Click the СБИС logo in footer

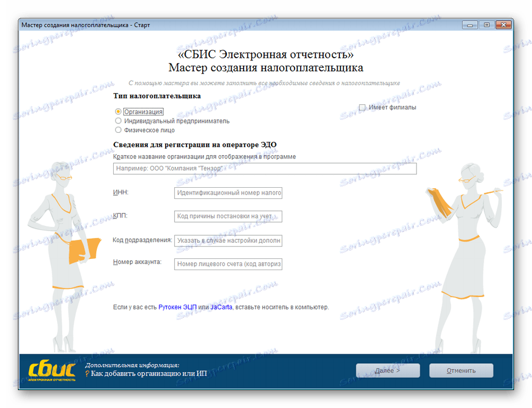[x=52, y=370]
